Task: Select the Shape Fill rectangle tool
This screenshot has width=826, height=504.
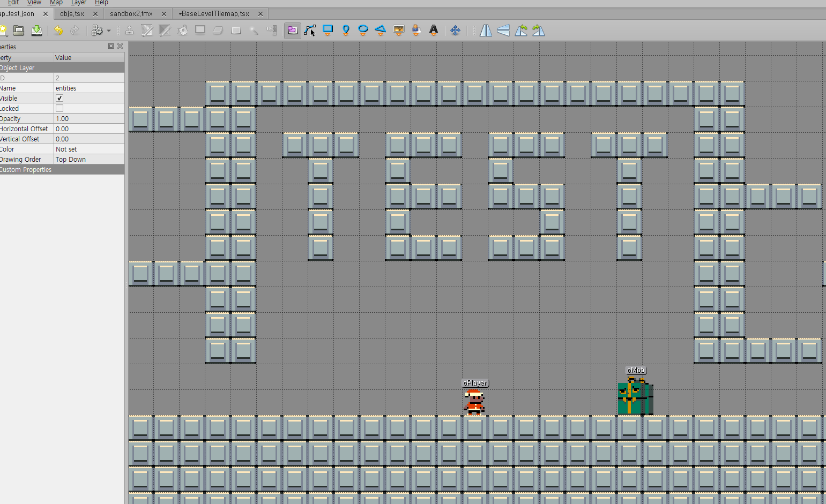Action: [x=200, y=31]
